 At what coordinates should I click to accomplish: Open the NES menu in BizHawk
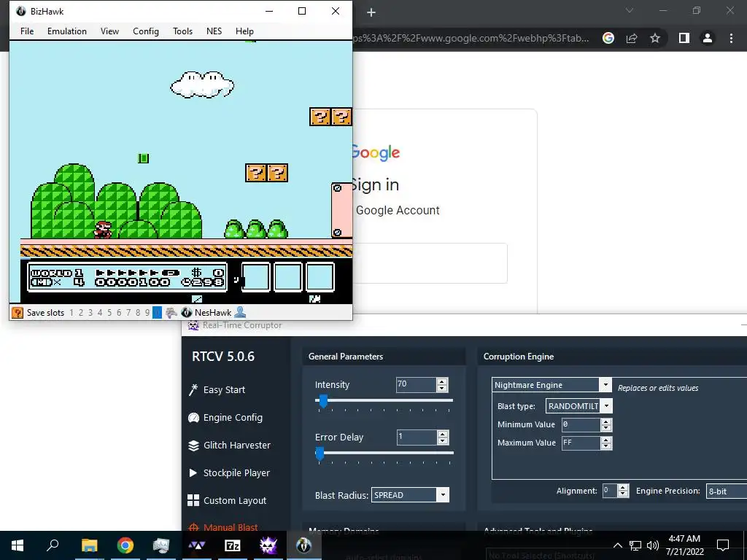pyautogui.click(x=214, y=31)
